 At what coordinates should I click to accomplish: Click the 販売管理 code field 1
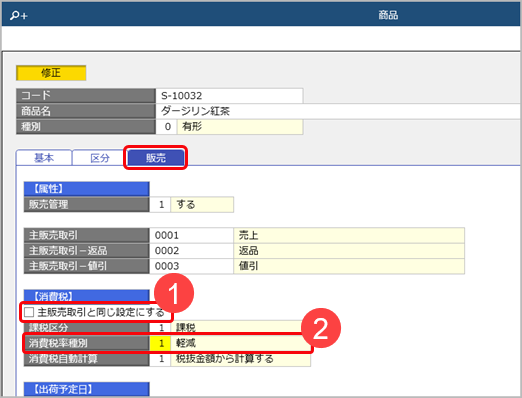[160, 204]
